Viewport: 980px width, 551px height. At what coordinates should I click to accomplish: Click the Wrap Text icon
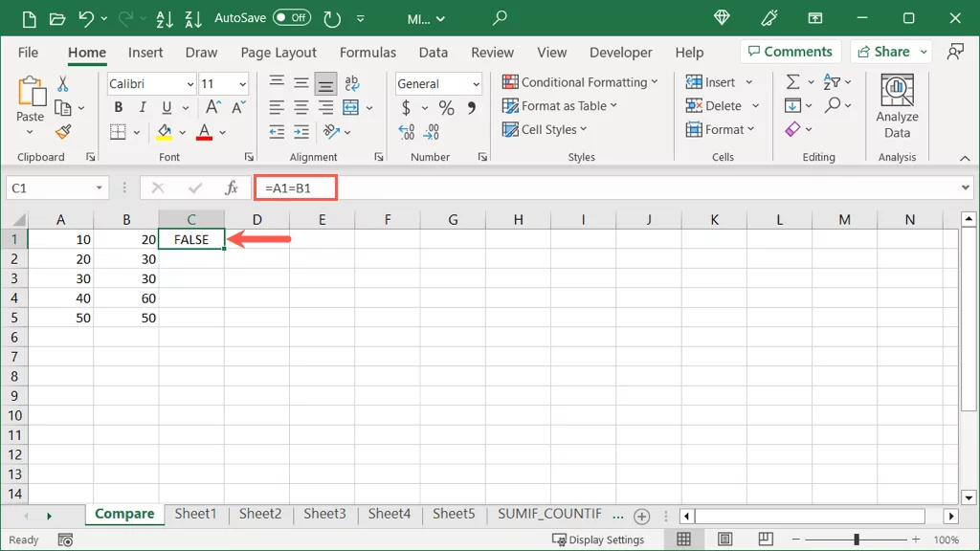(352, 83)
